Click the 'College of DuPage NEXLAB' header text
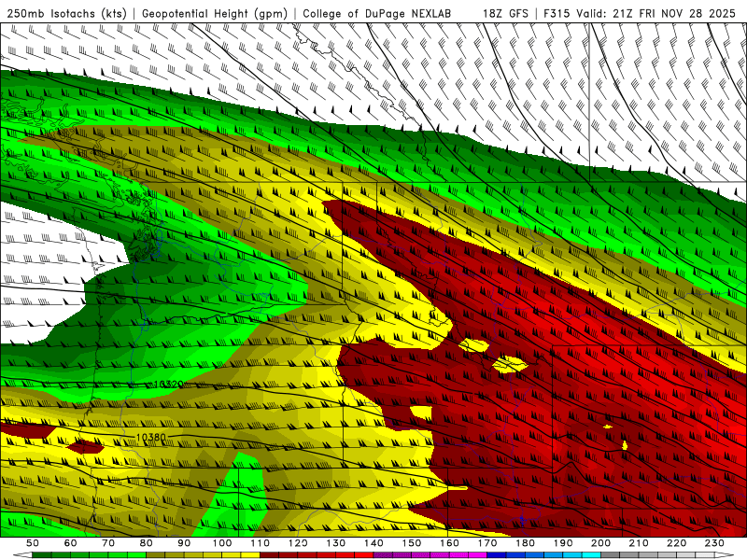Screen dimensions: 747x560 pyautogui.click(x=377, y=14)
